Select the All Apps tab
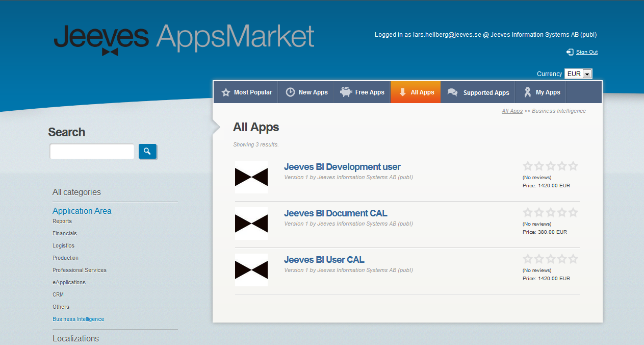 click(416, 92)
